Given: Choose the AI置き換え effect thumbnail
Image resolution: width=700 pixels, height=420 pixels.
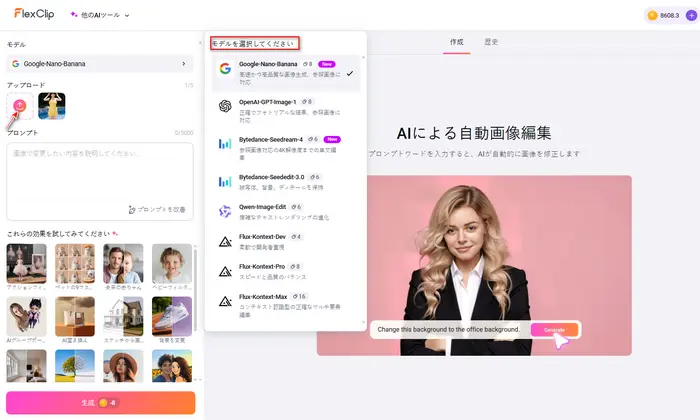Looking at the screenshot, I should [x=75, y=316].
